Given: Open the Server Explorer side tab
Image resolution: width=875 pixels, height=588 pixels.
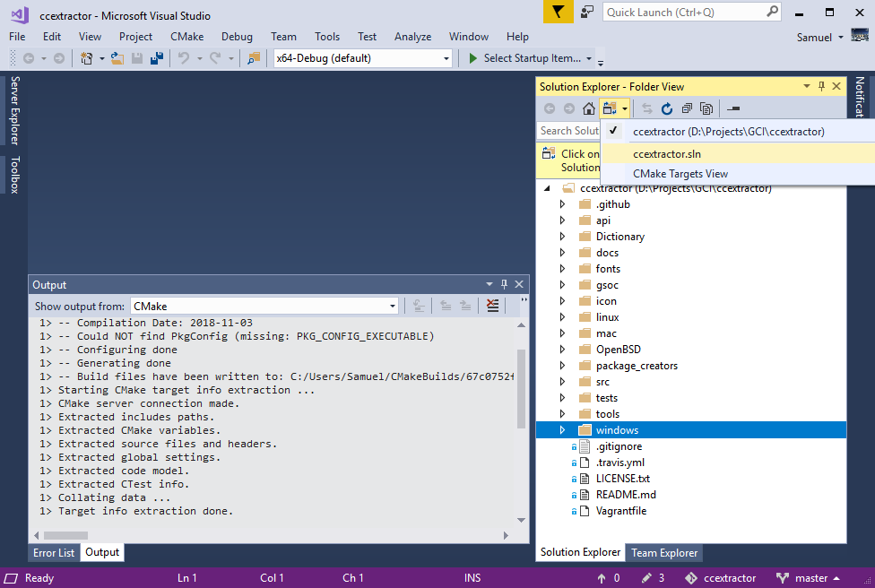Looking at the screenshot, I should coord(15,110).
